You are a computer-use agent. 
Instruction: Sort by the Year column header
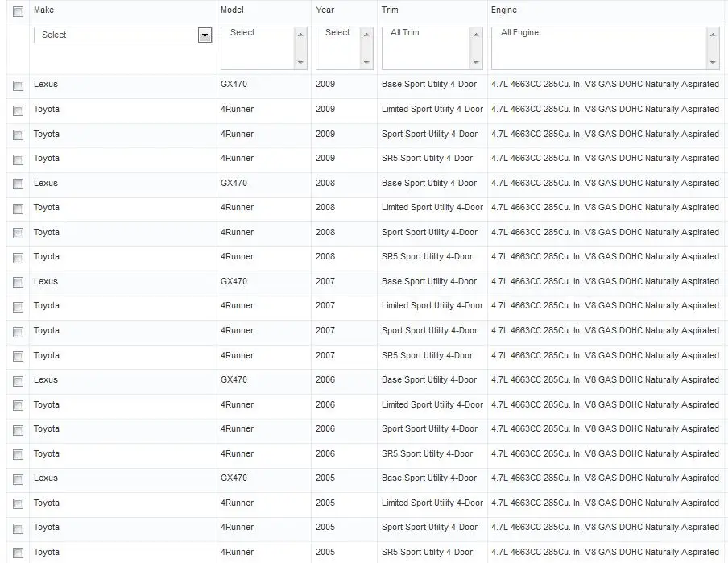coord(325,10)
